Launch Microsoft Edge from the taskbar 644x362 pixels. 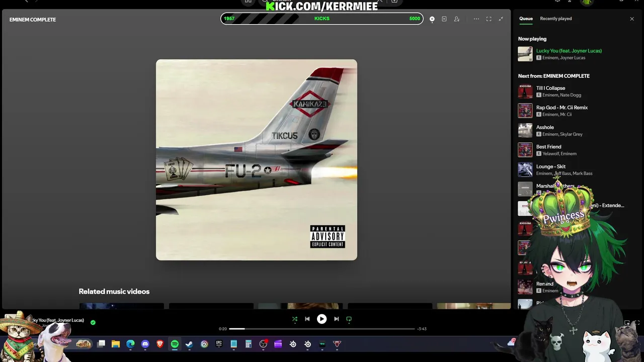tap(130, 344)
